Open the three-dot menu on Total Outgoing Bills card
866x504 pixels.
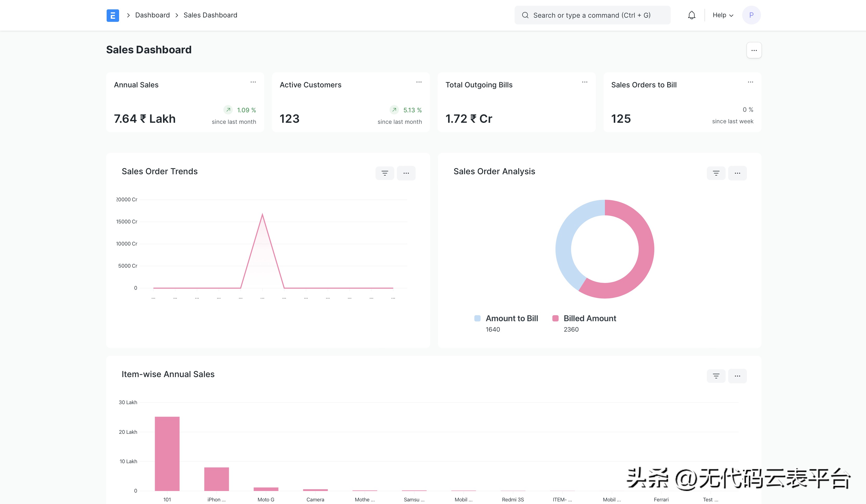pyautogui.click(x=585, y=82)
